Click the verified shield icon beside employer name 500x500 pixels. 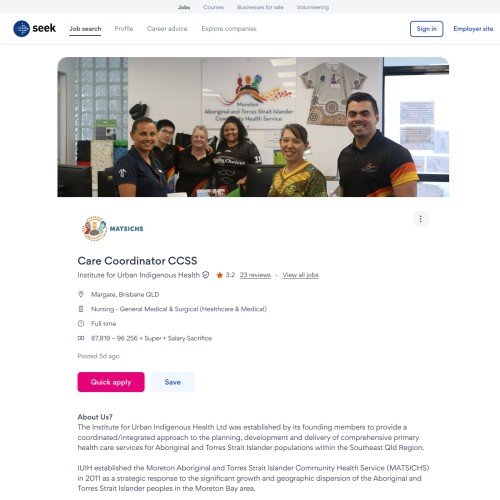pyautogui.click(x=206, y=275)
